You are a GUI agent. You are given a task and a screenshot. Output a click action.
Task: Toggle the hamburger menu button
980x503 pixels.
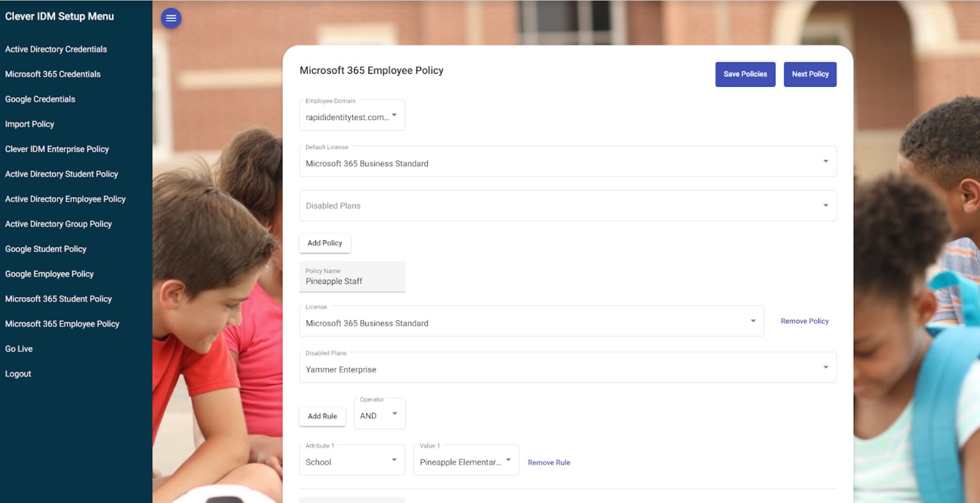pyautogui.click(x=171, y=18)
